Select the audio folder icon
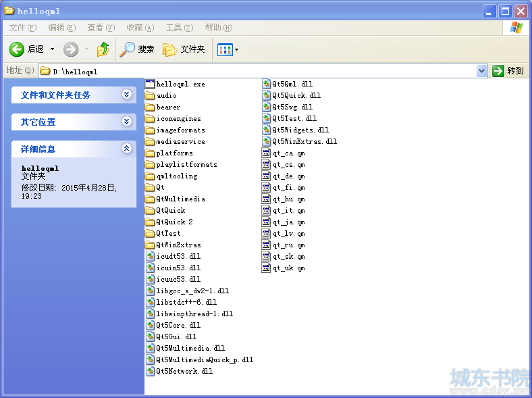This screenshot has width=532, height=398. [150, 96]
